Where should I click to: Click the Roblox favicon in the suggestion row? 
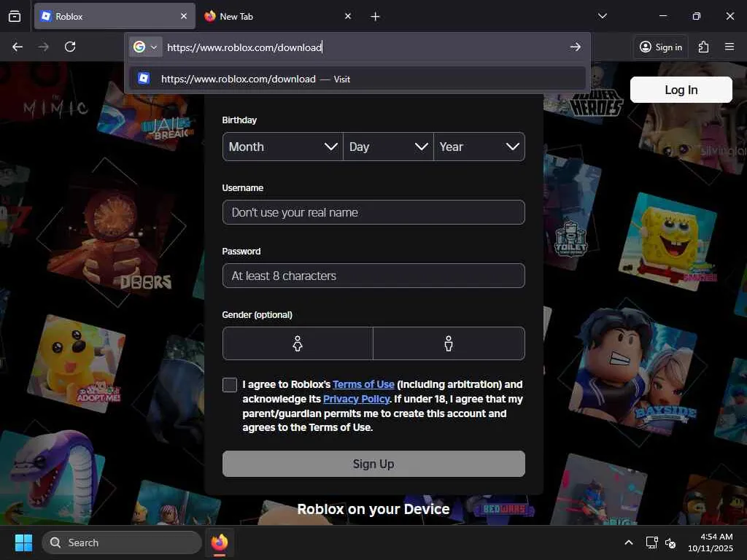point(144,78)
